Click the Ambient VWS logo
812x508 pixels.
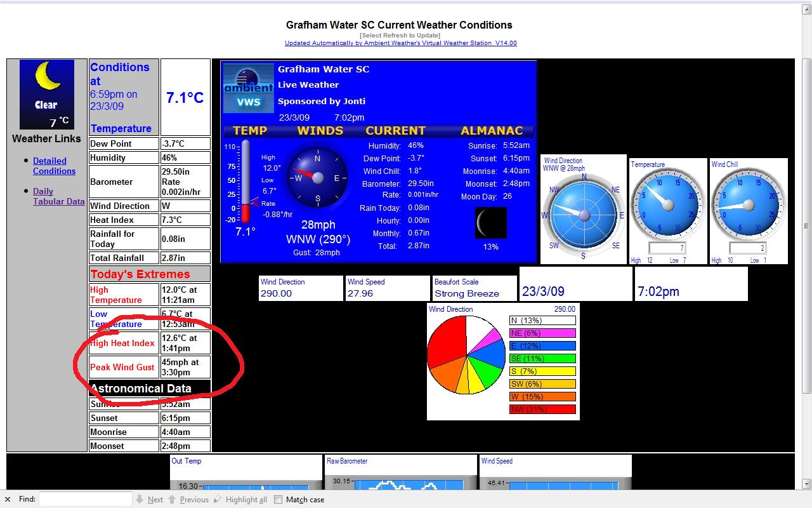tap(249, 88)
